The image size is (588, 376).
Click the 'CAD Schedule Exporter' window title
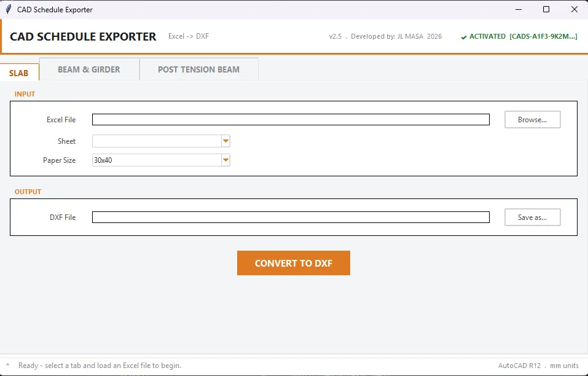pyautogui.click(x=55, y=10)
